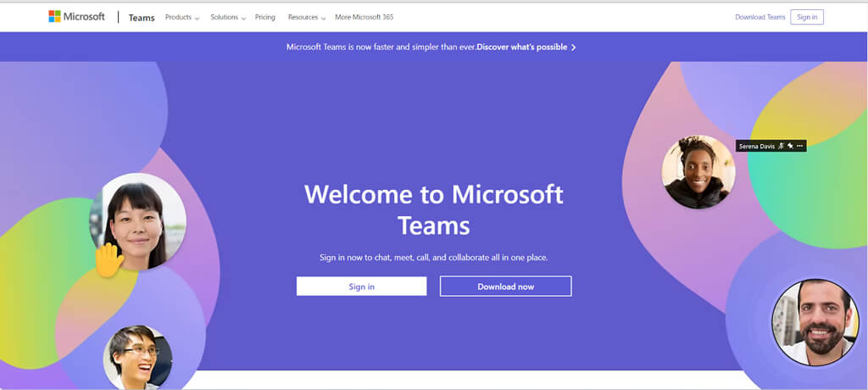Click the 'Sign in now to chat' subtitle text
The image size is (868, 390).
click(433, 258)
